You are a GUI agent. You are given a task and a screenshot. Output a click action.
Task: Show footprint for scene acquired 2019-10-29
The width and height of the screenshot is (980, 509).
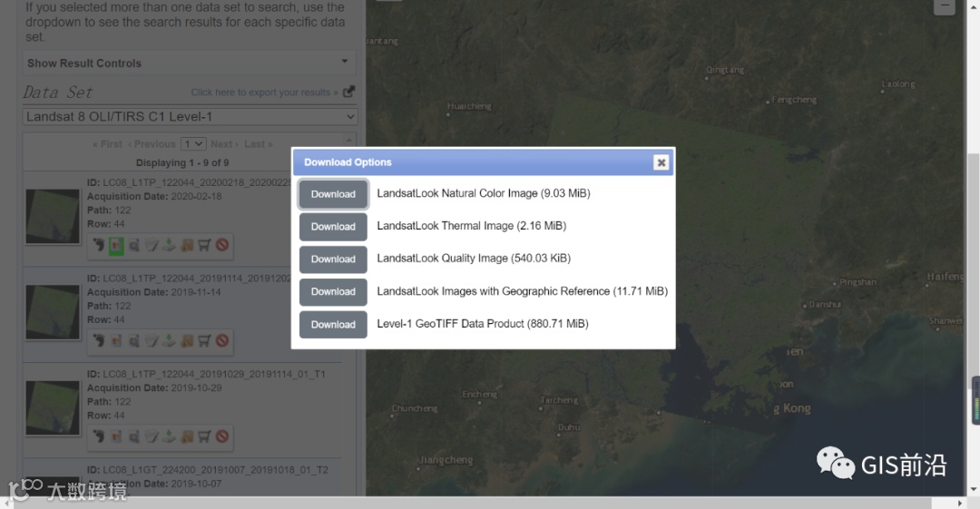(99, 436)
